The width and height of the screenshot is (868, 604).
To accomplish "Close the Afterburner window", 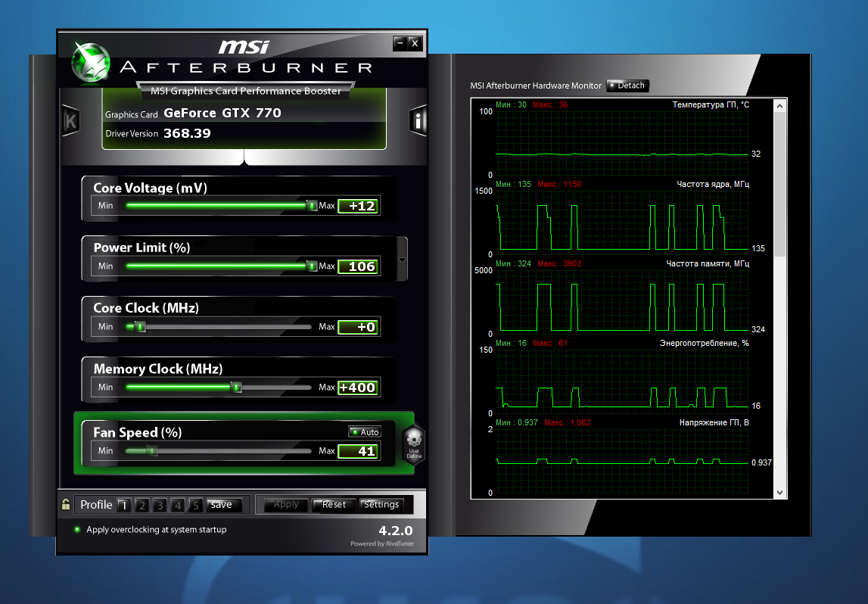I will pyautogui.click(x=415, y=42).
